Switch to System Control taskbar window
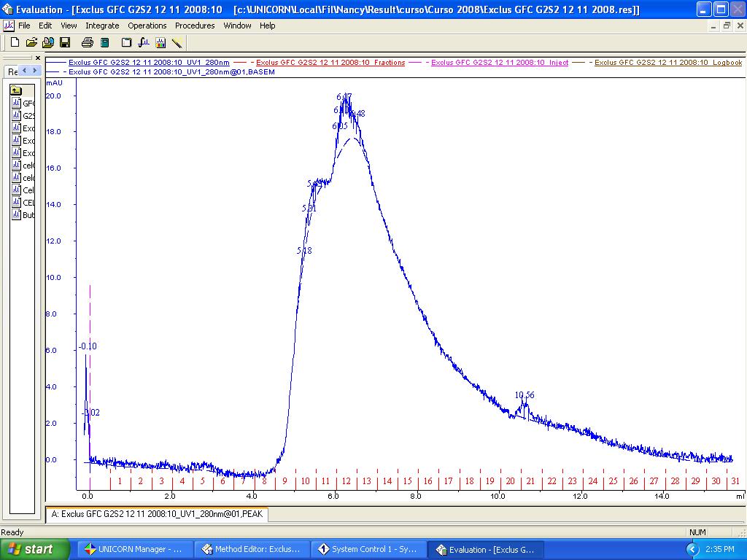 [367, 549]
